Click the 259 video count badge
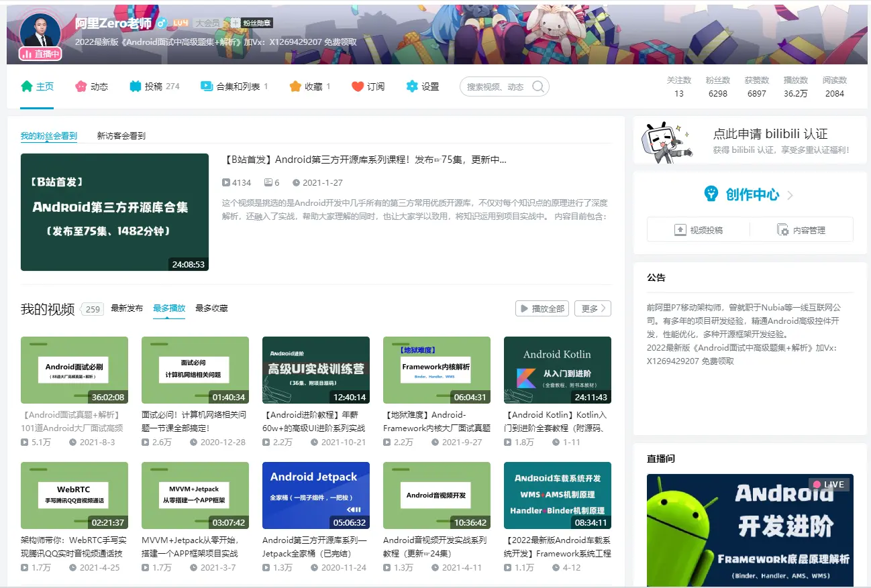The image size is (871, 588). point(93,309)
